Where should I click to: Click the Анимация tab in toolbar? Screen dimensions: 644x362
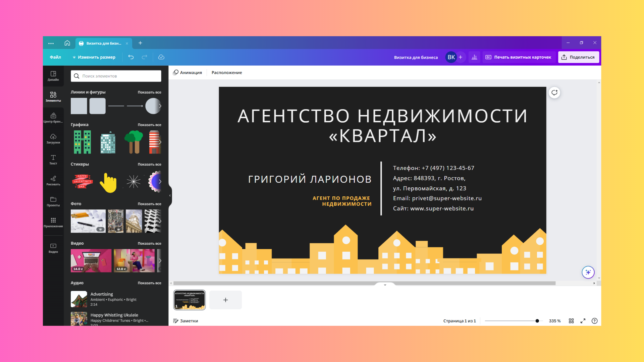tap(187, 72)
